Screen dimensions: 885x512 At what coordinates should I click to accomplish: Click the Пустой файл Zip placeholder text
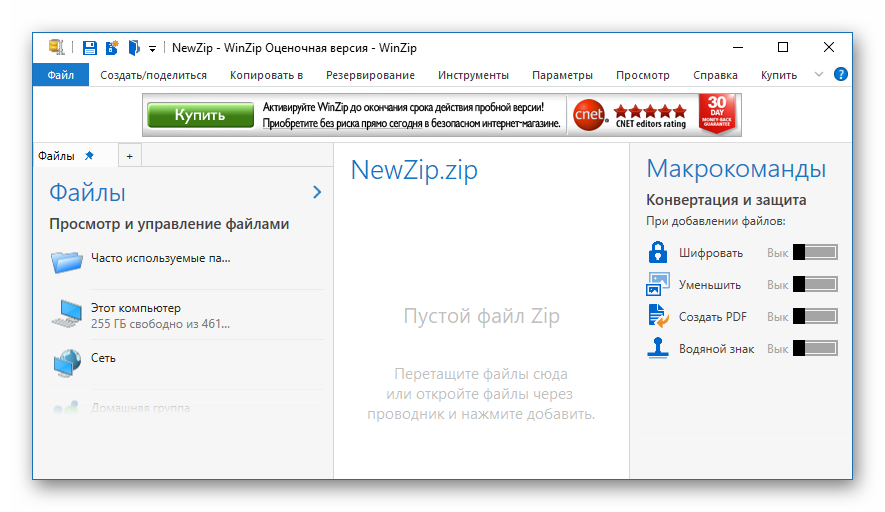click(481, 316)
